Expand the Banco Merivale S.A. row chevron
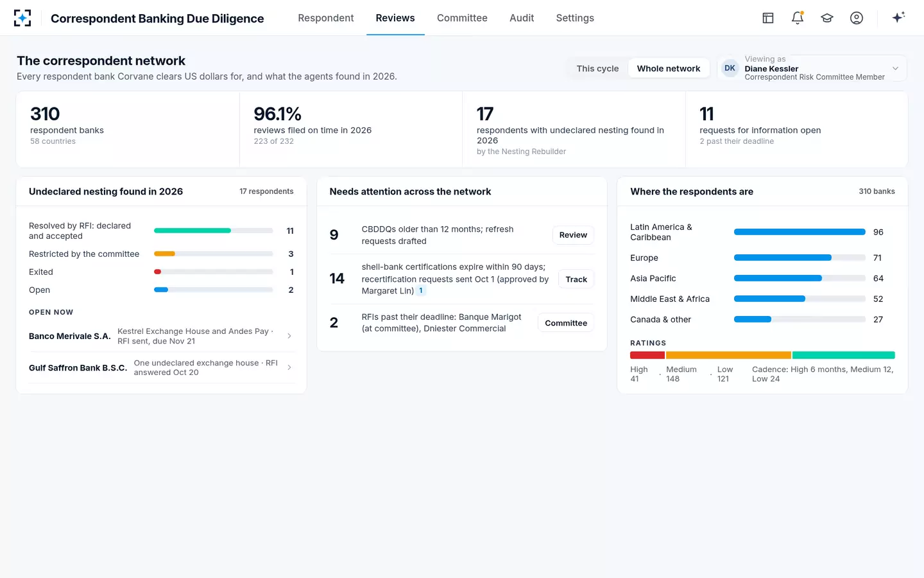The width and height of the screenshot is (924, 578). click(289, 336)
